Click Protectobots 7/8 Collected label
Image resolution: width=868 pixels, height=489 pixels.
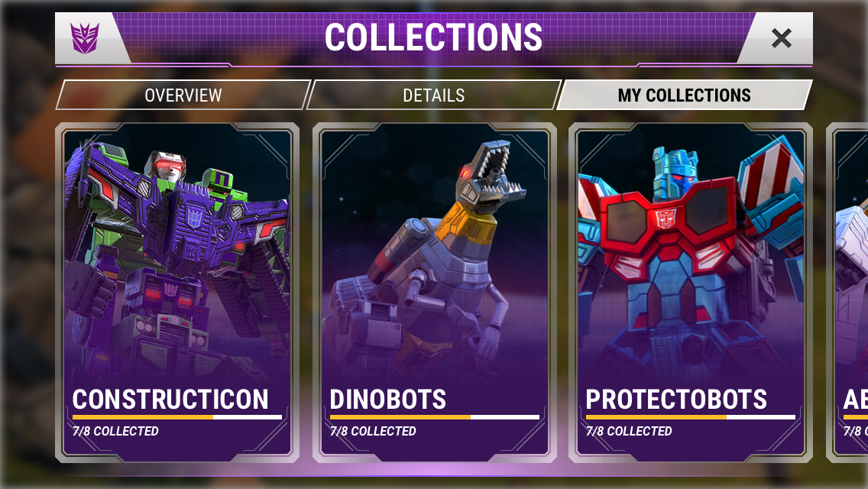pos(629,431)
